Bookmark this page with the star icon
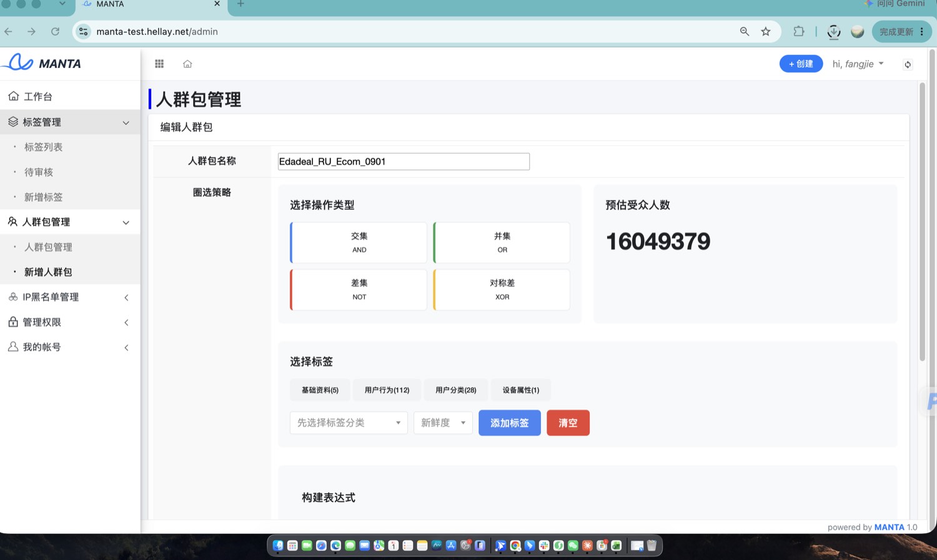Image resolution: width=937 pixels, height=560 pixels. (x=766, y=31)
